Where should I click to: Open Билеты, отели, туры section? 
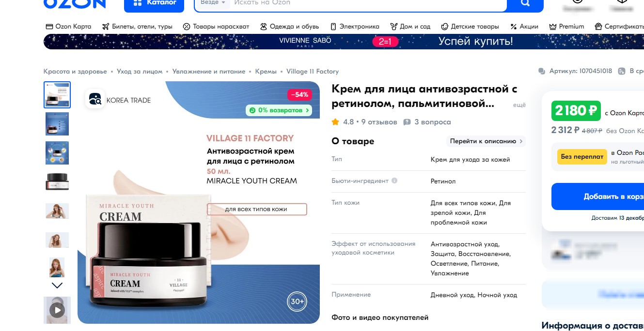coord(137,27)
